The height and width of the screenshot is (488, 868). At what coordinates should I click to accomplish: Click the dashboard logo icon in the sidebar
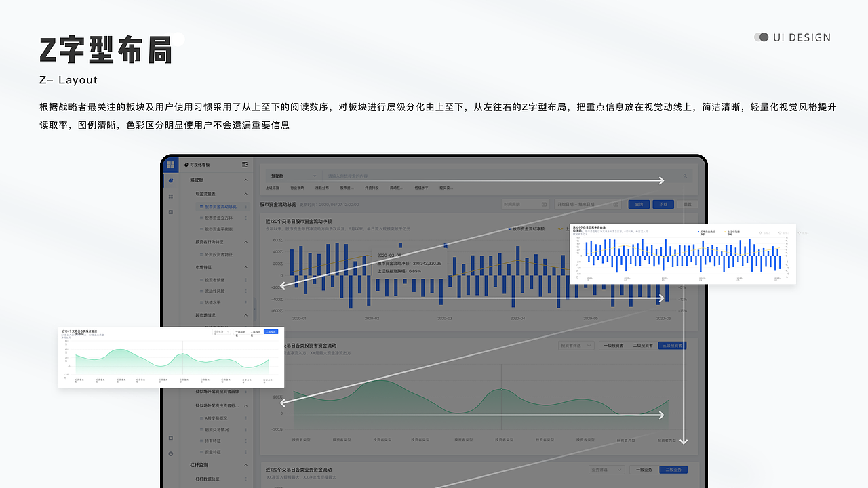pos(171,165)
